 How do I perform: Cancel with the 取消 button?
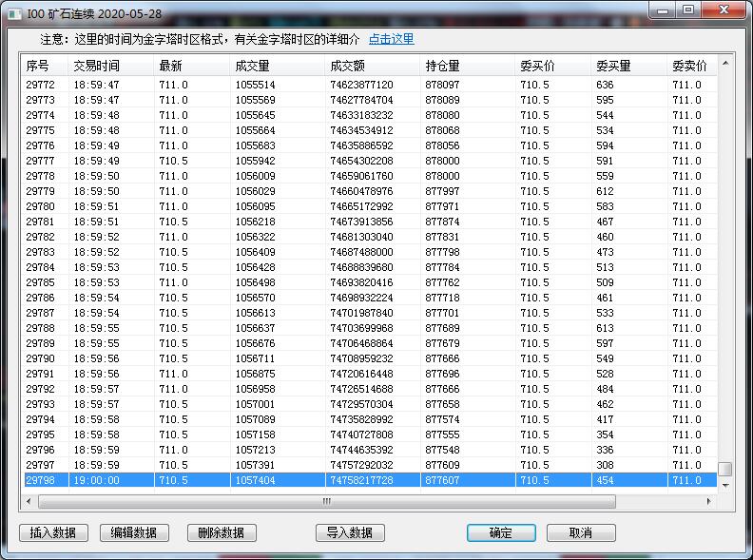click(x=581, y=532)
